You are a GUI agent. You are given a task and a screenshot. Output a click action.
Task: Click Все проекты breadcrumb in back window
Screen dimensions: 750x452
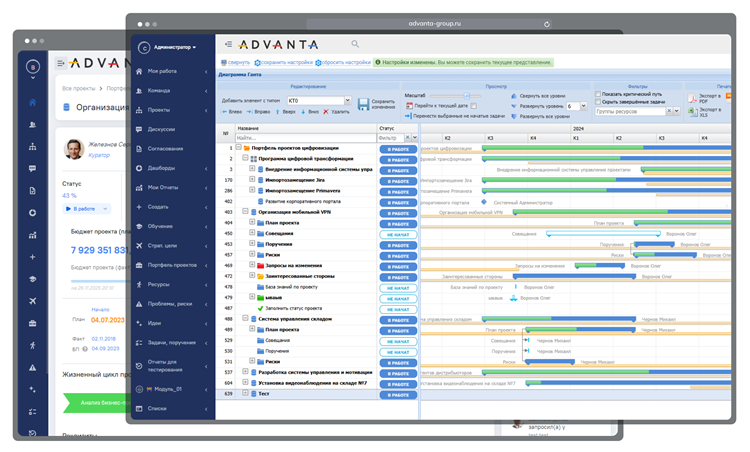[78, 88]
